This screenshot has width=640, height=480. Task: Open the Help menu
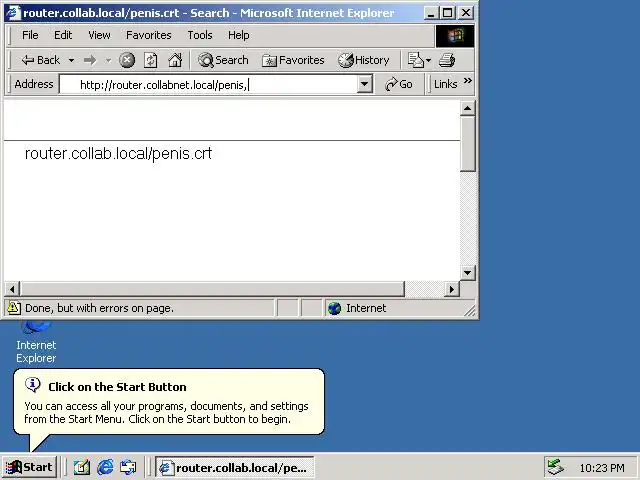coord(238,35)
